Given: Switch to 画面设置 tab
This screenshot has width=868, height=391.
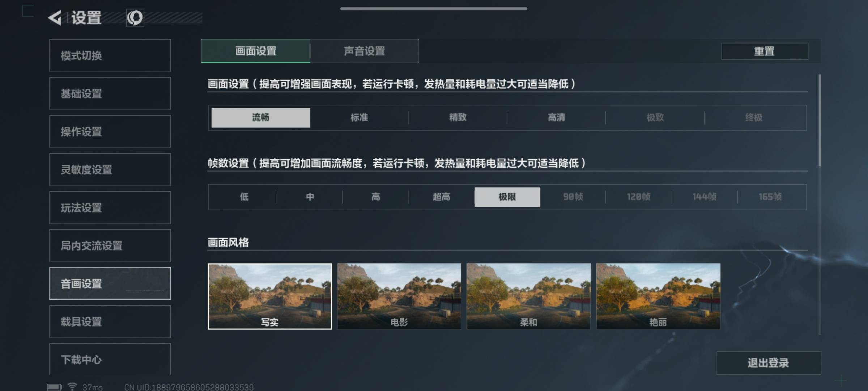Looking at the screenshot, I should pyautogui.click(x=256, y=51).
